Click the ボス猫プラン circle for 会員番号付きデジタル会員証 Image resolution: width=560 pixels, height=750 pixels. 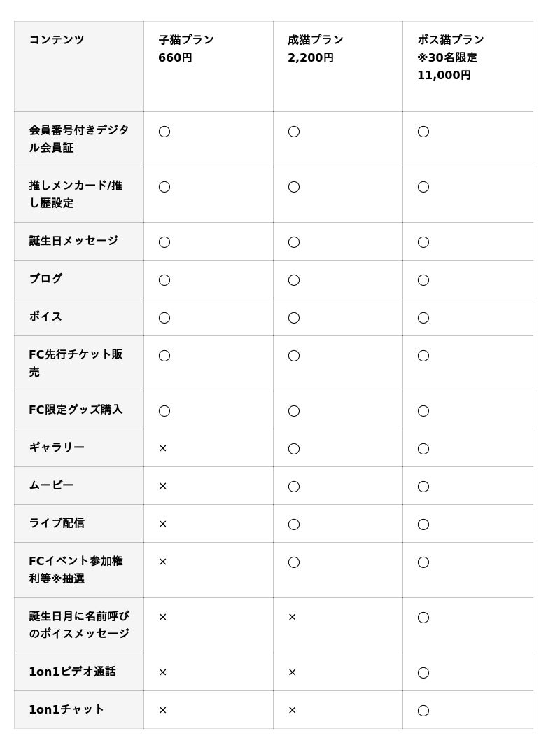[x=423, y=132]
